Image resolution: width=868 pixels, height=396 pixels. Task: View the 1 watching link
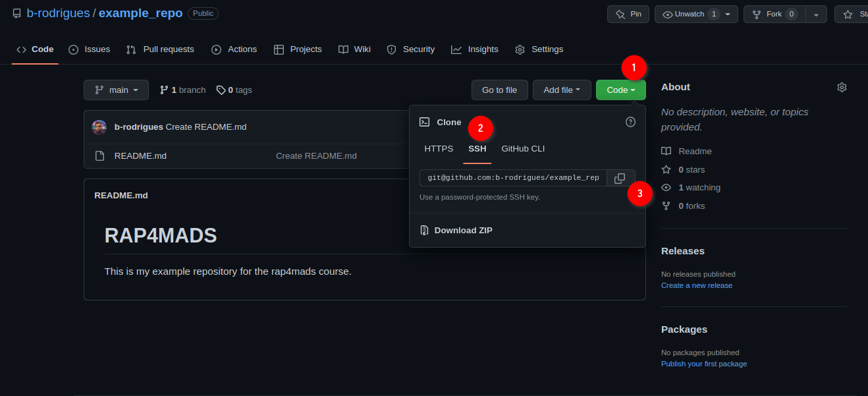(692, 188)
